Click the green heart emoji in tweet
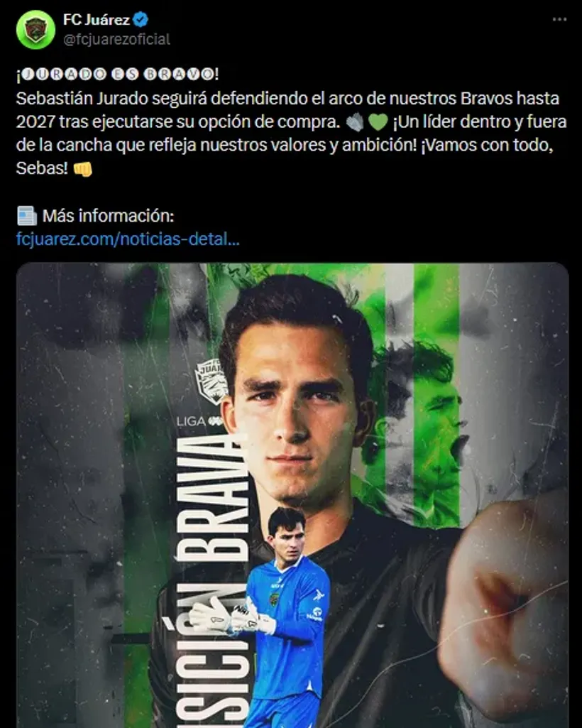Viewport: 582px width, 728px height. (x=378, y=123)
